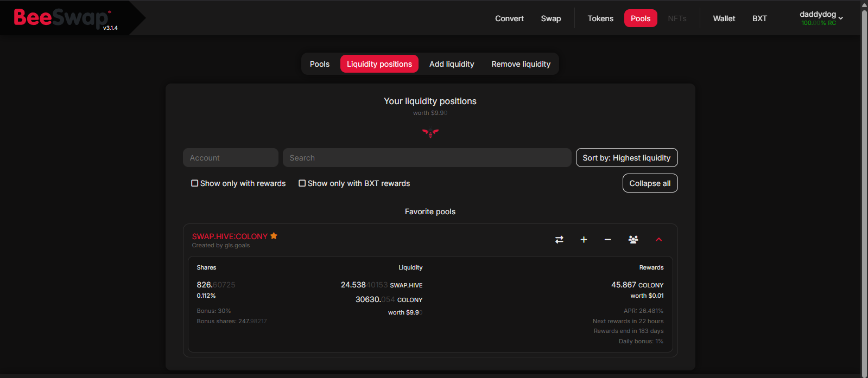
Task: Click the BeeSwap logo
Action: coord(62,18)
